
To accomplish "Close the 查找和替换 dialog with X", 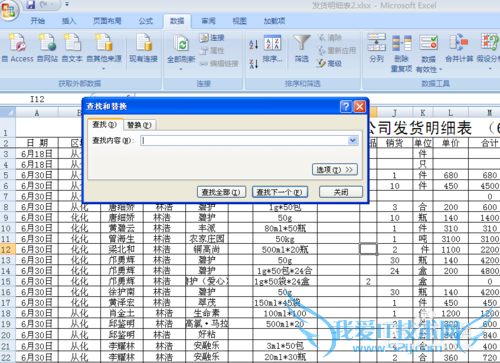I will [x=360, y=107].
